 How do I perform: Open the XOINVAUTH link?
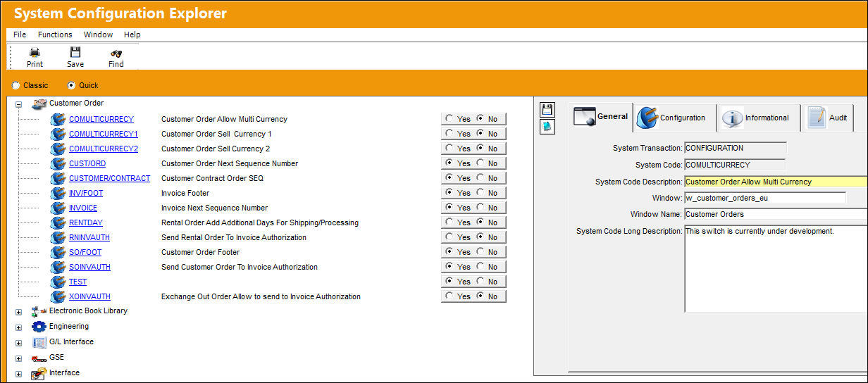pos(89,296)
